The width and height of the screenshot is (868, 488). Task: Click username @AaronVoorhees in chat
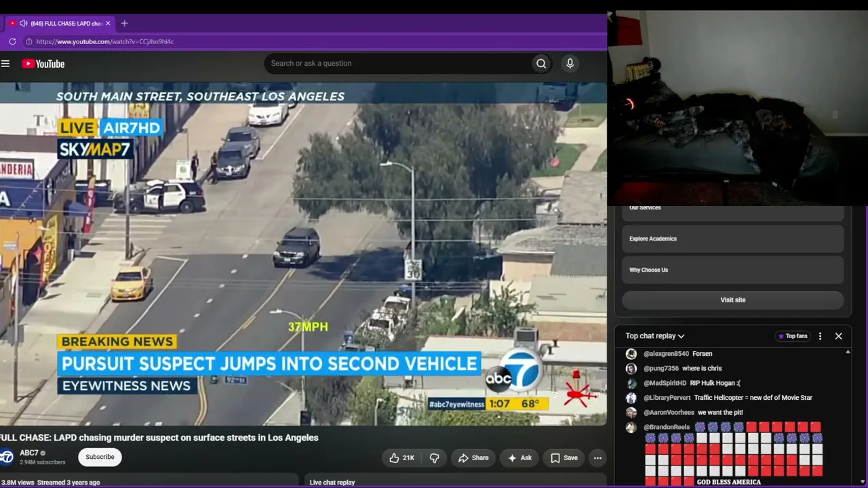click(669, 412)
